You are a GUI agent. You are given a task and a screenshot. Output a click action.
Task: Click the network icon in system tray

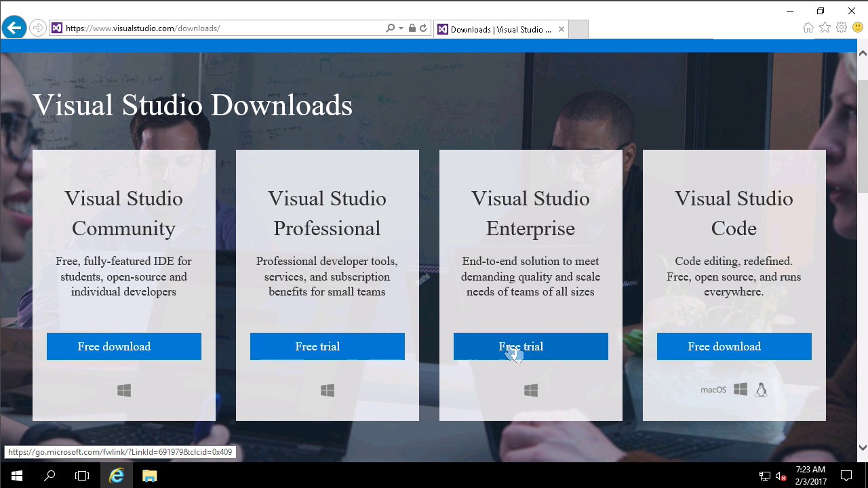point(765,476)
